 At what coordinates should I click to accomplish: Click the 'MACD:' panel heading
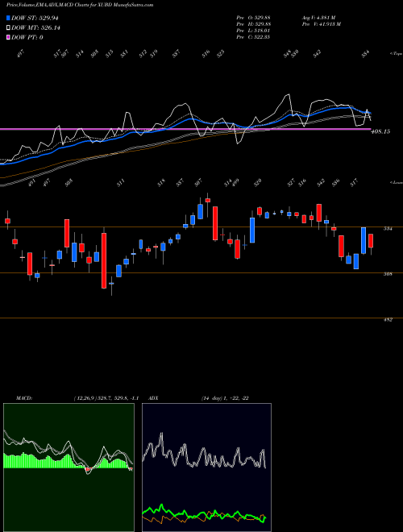(x=24, y=398)
